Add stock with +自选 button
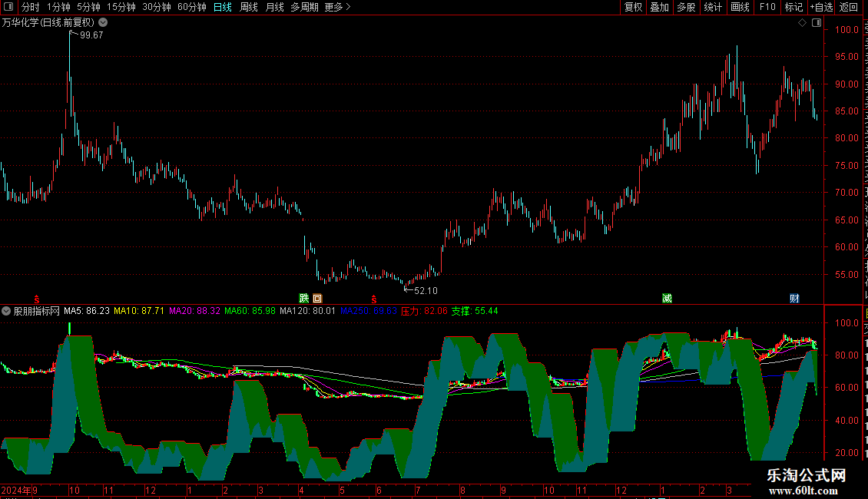868x499 pixels. pyautogui.click(x=821, y=7)
